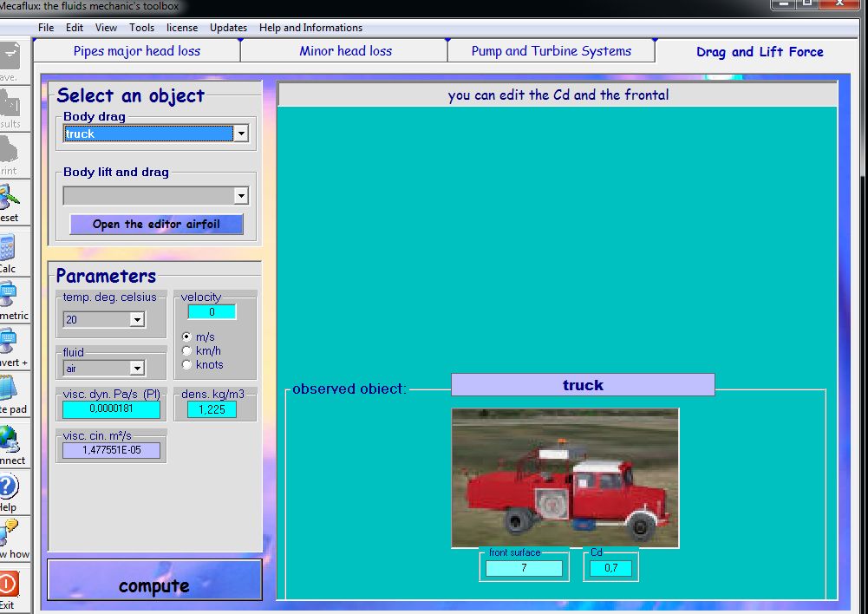Viewport: 868px width, 614px height.
Task: Click the compute button
Action: 154,585
